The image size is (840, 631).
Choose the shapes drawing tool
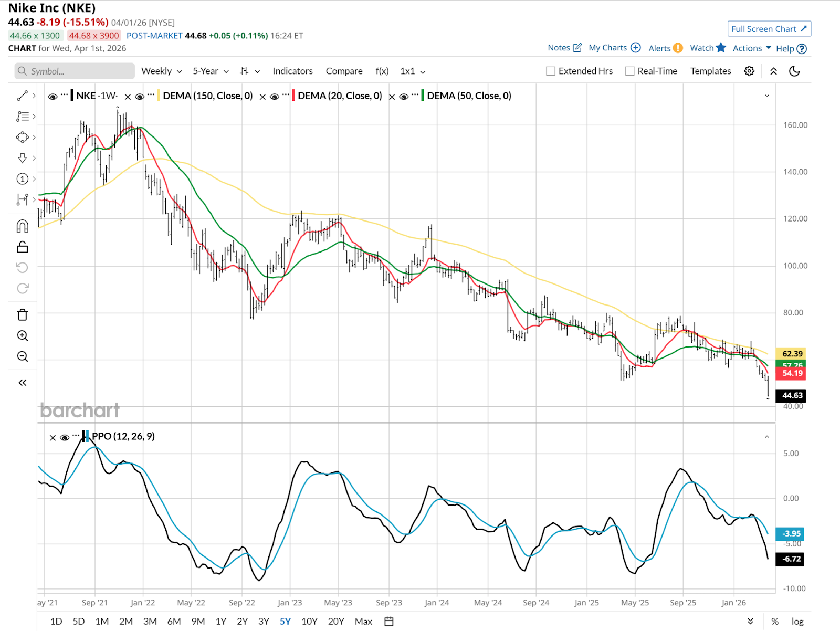(x=22, y=138)
